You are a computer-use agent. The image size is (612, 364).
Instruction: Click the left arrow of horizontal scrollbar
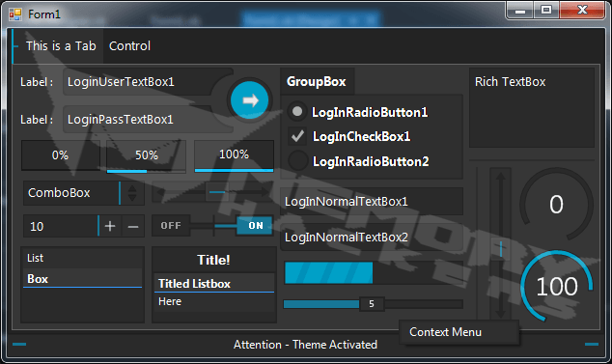[x=160, y=192]
